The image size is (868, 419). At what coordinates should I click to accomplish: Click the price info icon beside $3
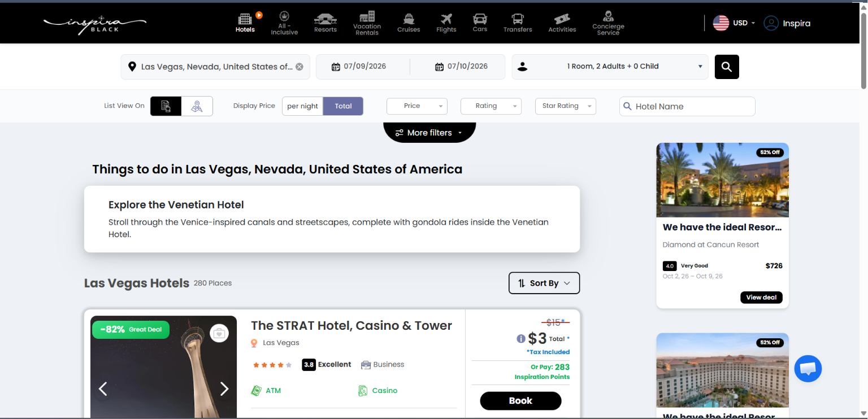[521, 339]
